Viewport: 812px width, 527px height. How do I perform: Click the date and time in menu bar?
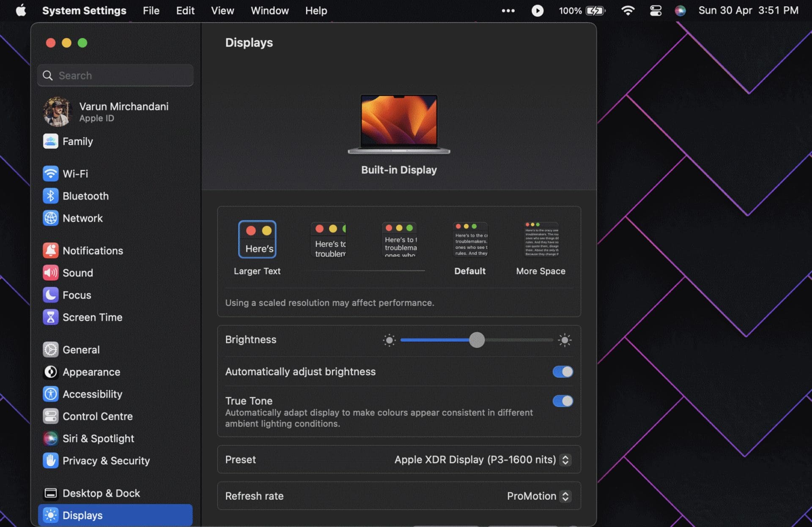[x=748, y=11]
